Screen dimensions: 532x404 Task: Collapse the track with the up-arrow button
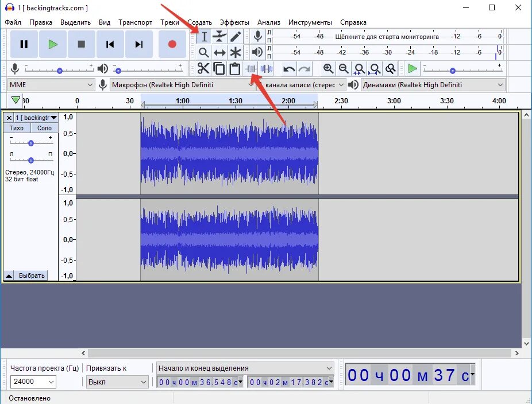(9, 275)
